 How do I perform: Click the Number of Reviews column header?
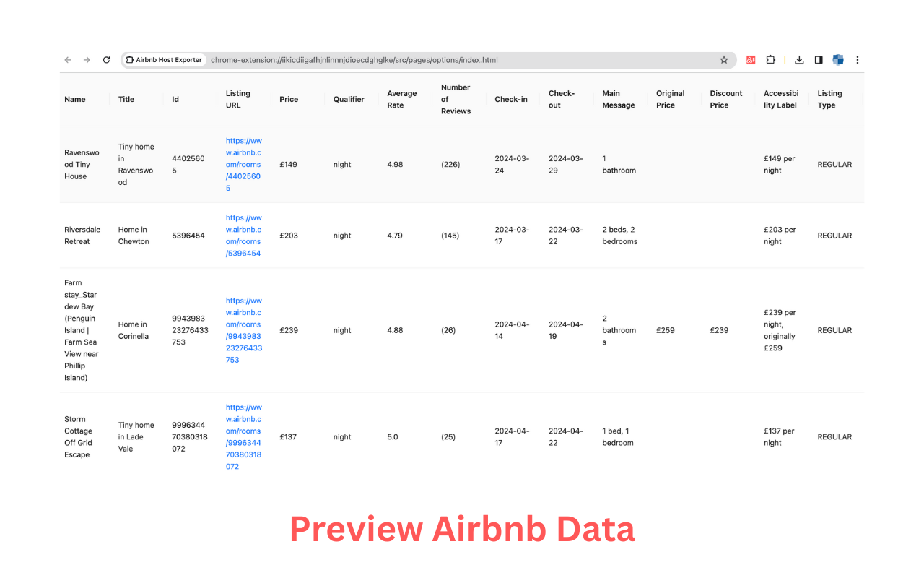tap(456, 99)
